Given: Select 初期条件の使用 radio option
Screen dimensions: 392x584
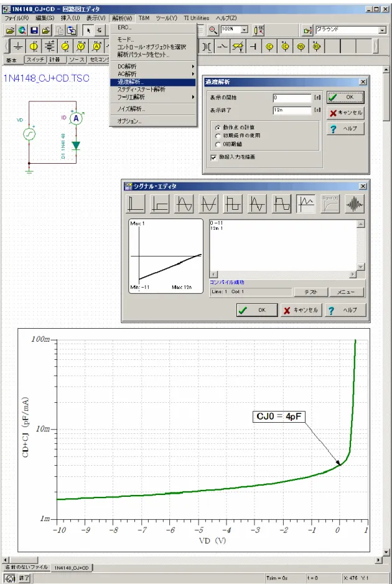Looking at the screenshot, I should click(218, 136).
